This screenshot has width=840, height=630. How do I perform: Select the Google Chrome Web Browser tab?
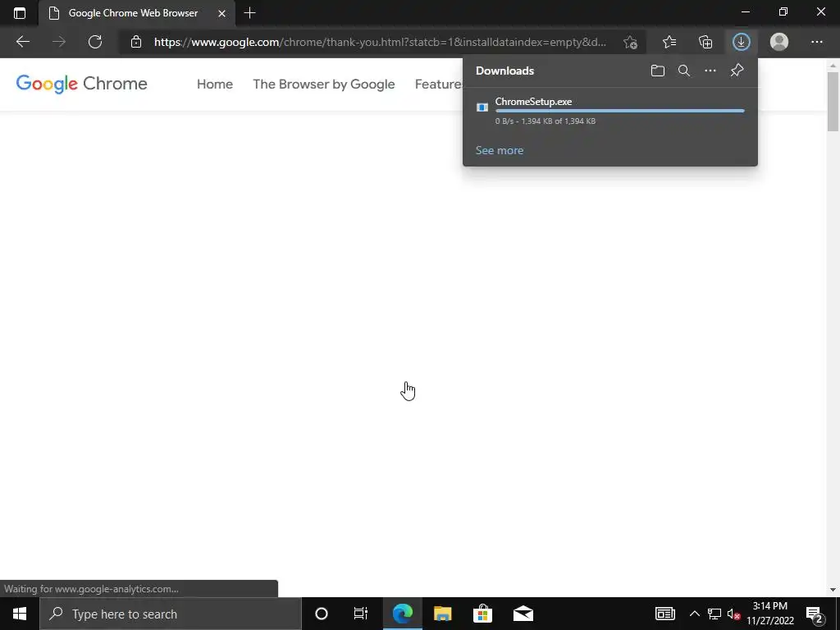click(137, 13)
